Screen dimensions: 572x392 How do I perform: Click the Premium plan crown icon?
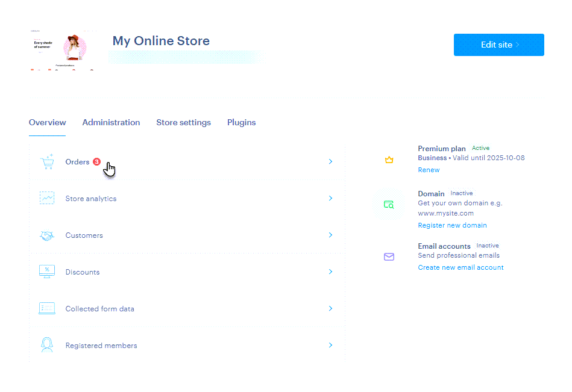(389, 160)
